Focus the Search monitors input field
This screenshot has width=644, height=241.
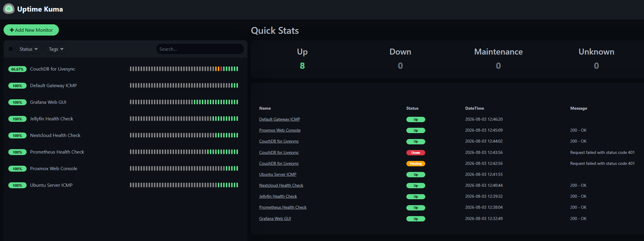[200, 49]
